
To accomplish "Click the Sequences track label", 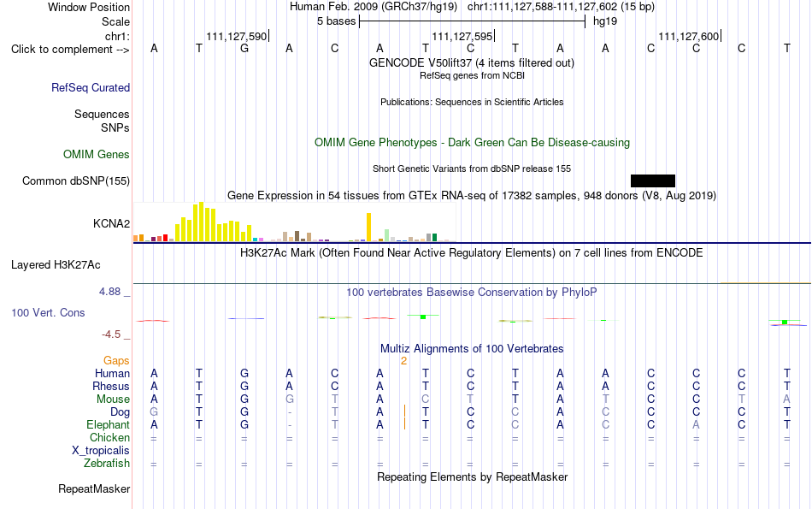I will pos(102,114).
